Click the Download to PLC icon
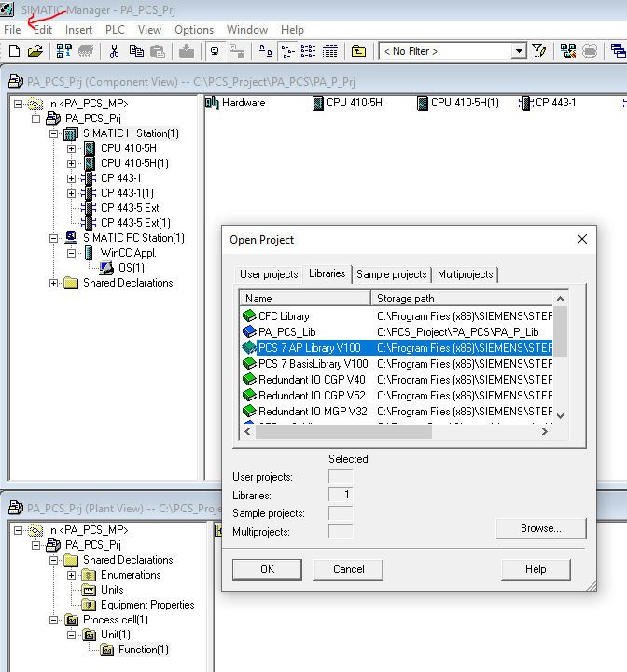The height and width of the screenshot is (672, 627). click(186, 51)
